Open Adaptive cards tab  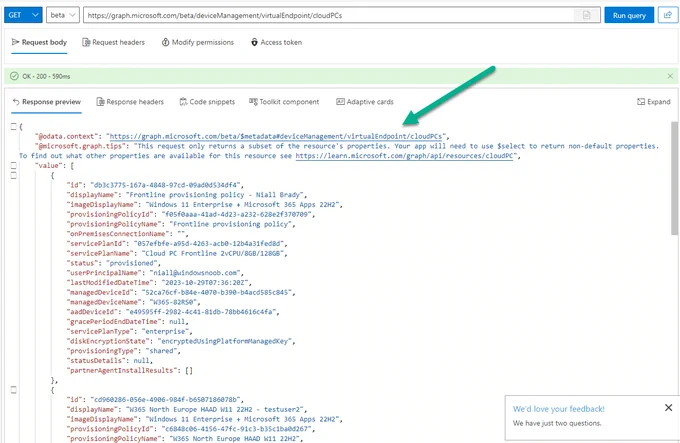coord(365,102)
